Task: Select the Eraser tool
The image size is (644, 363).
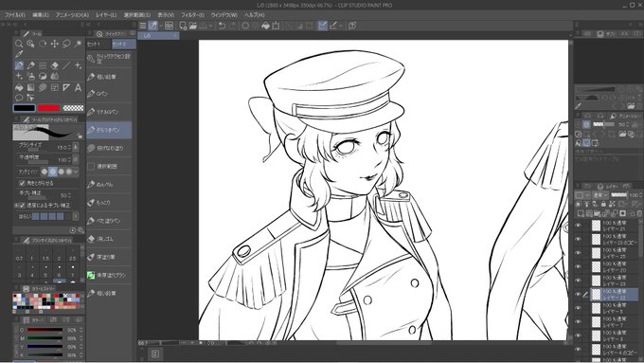Action: (54, 65)
